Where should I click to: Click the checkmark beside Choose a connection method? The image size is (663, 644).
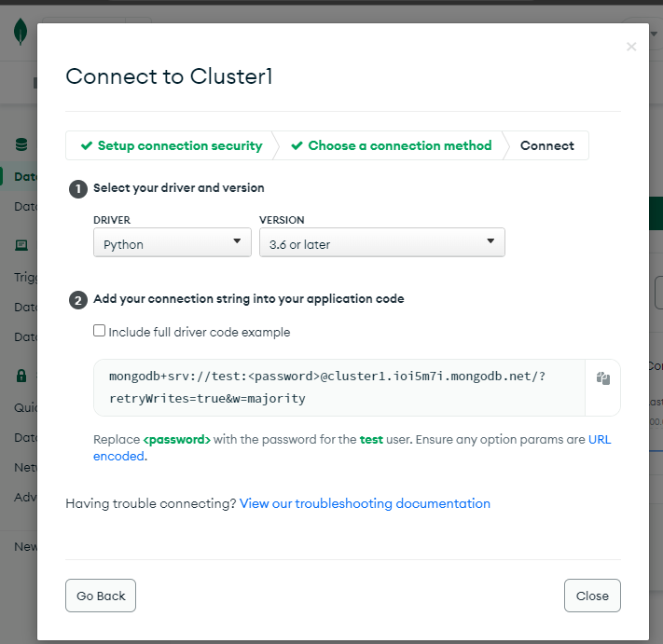297,145
